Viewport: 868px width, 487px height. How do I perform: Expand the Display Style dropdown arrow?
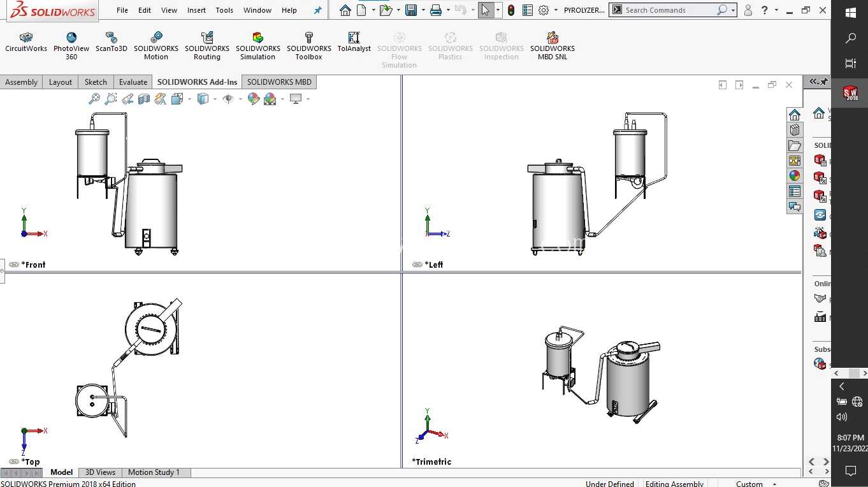[x=215, y=99]
